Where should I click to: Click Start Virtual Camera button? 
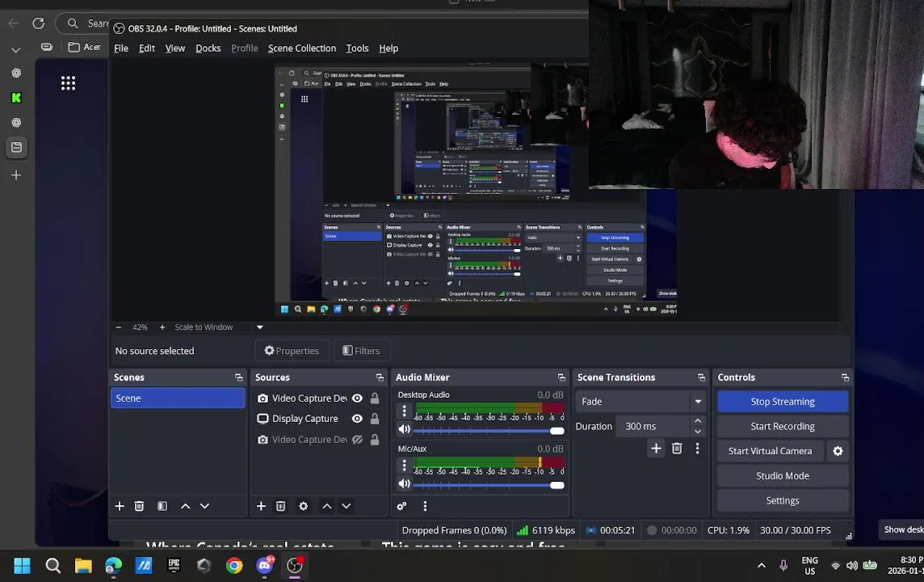point(771,451)
